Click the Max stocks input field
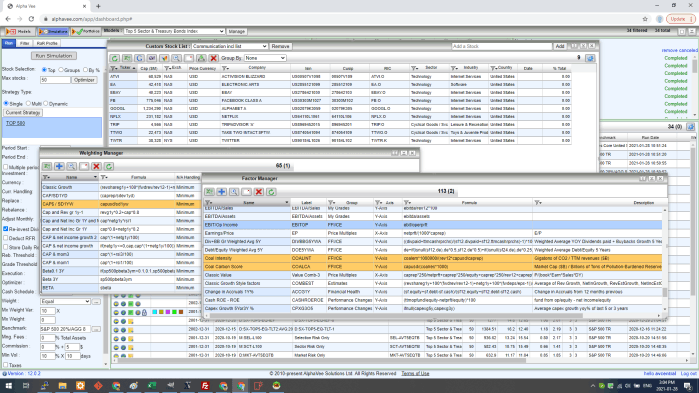Screen dimensions: 699x393 pos(55,80)
